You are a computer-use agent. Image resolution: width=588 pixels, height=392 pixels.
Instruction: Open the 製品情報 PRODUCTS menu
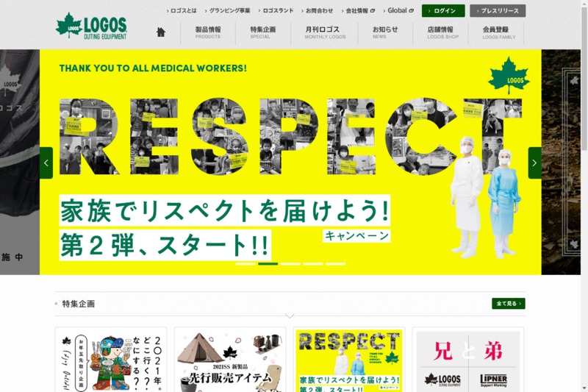(x=208, y=32)
